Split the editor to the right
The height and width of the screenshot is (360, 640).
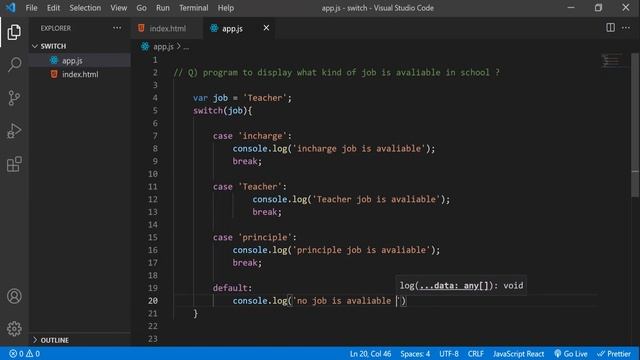pyautogui.click(x=610, y=28)
